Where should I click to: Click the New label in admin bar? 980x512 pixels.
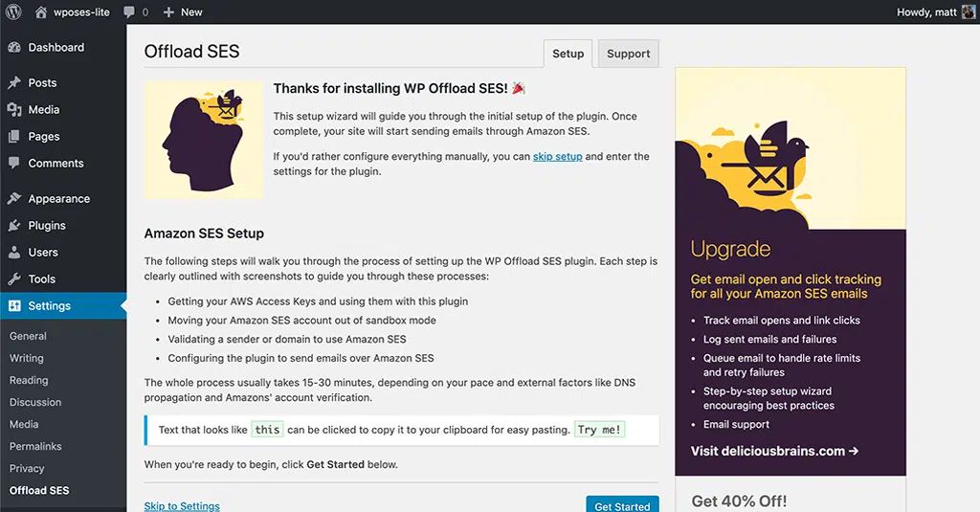(191, 11)
